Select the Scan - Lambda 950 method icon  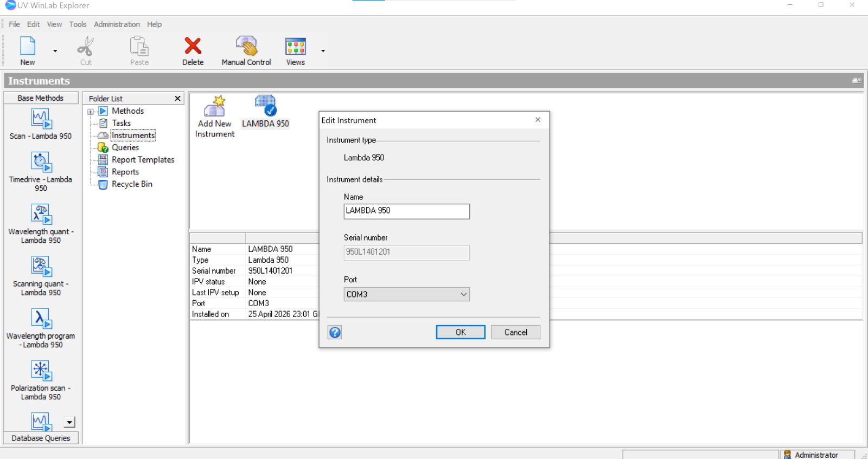[41, 119]
